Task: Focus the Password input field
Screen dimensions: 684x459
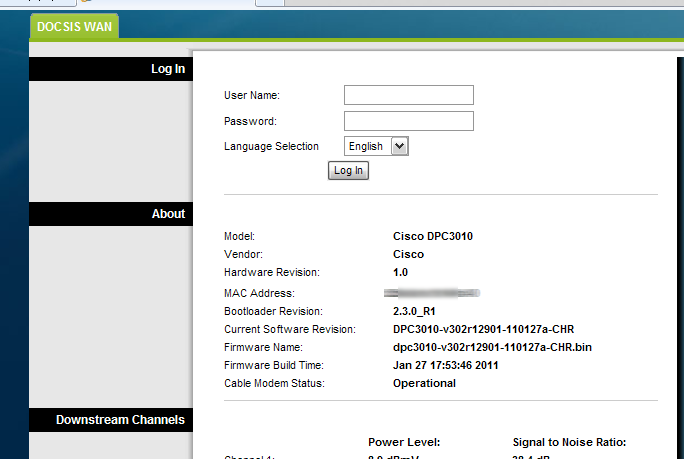Action: click(x=409, y=121)
